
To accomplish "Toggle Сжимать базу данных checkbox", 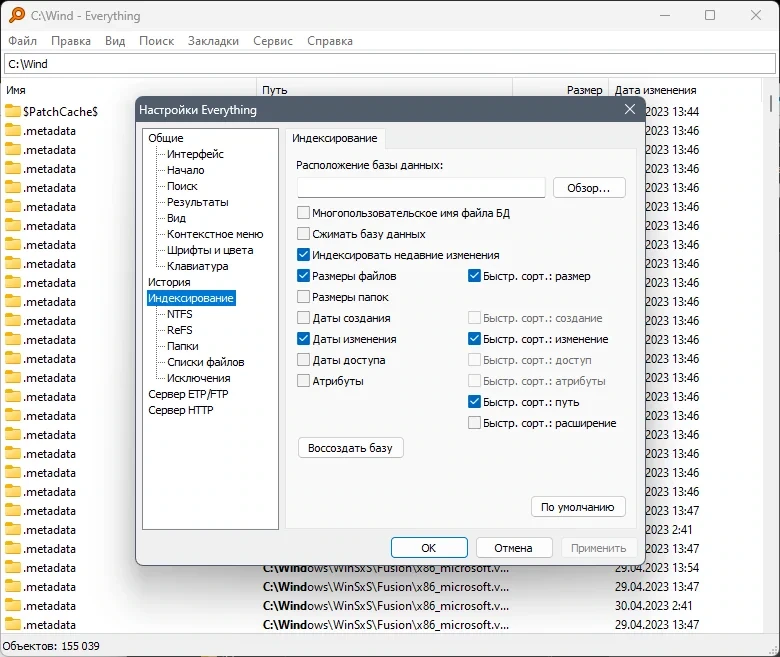I will (303, 234).
